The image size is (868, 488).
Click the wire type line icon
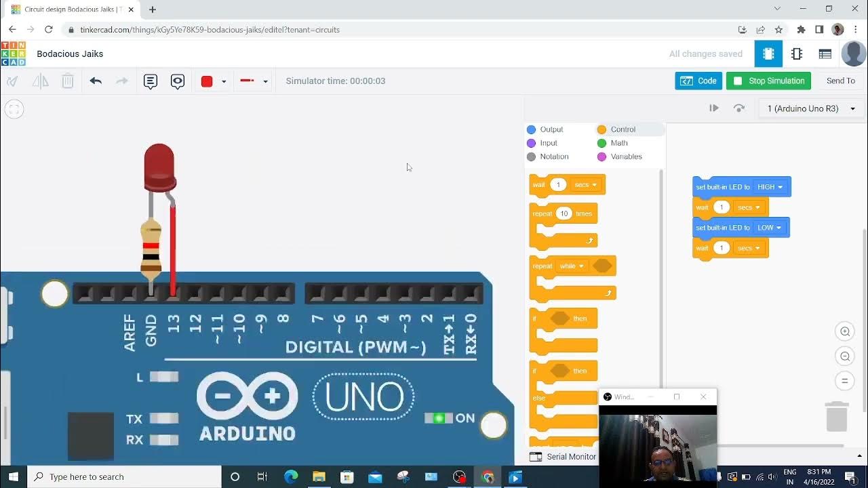[247, 81]
